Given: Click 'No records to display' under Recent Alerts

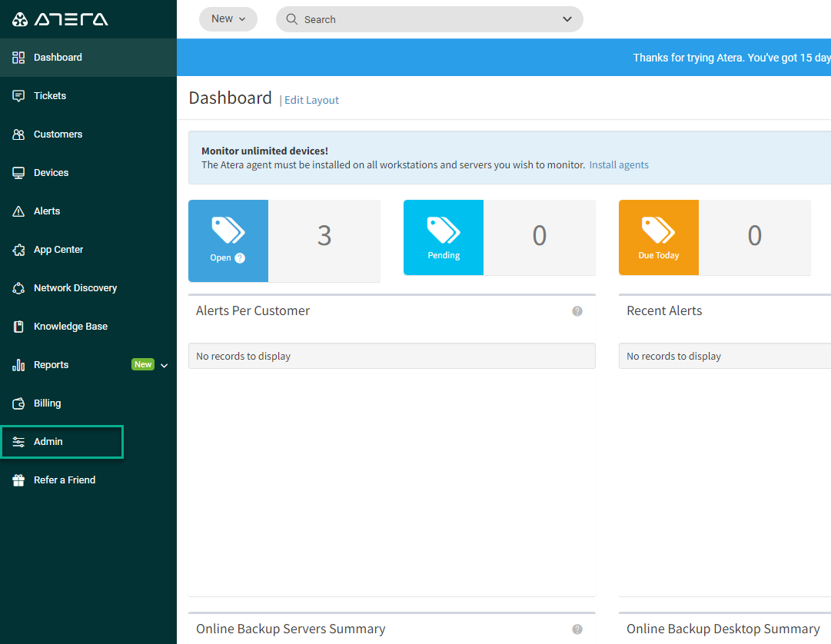Looking at the screenshot, I should click(x=673, y=357).
